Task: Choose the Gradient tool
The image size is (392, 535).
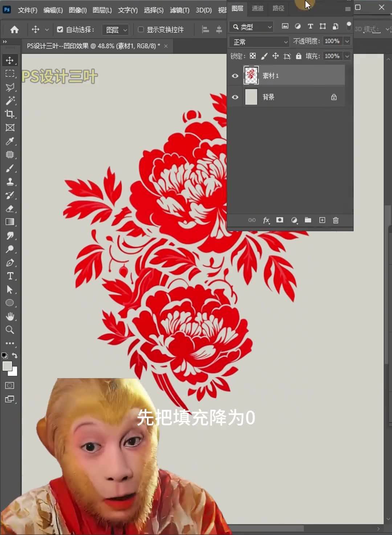Action: click(10, 222)
